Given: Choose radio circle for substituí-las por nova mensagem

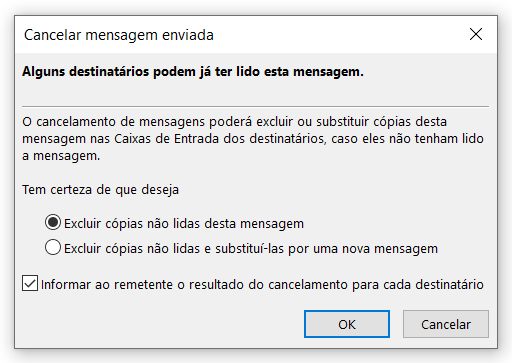Looking at the screenshot, I should 53,248.
